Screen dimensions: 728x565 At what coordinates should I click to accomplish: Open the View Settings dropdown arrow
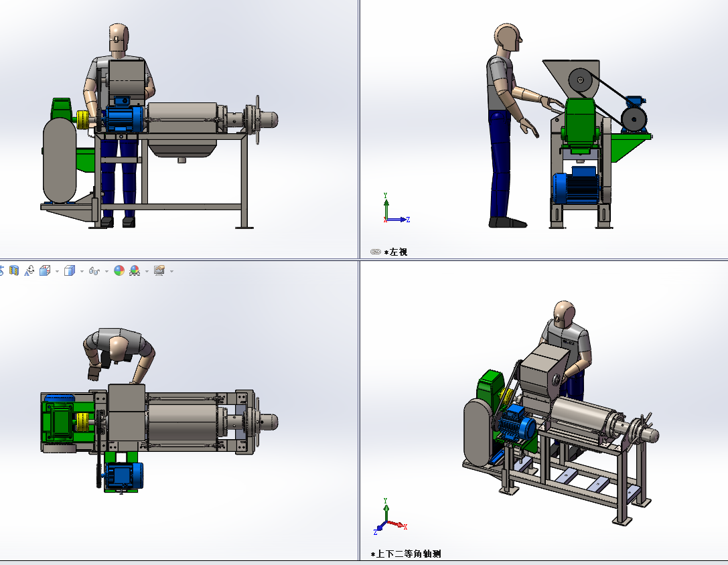pyautogui.click(x=171, y=271)
